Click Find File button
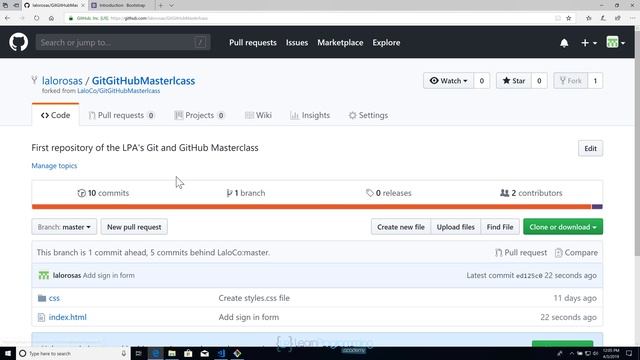Viewport: 640px width, 360px height. pos(500,227)
